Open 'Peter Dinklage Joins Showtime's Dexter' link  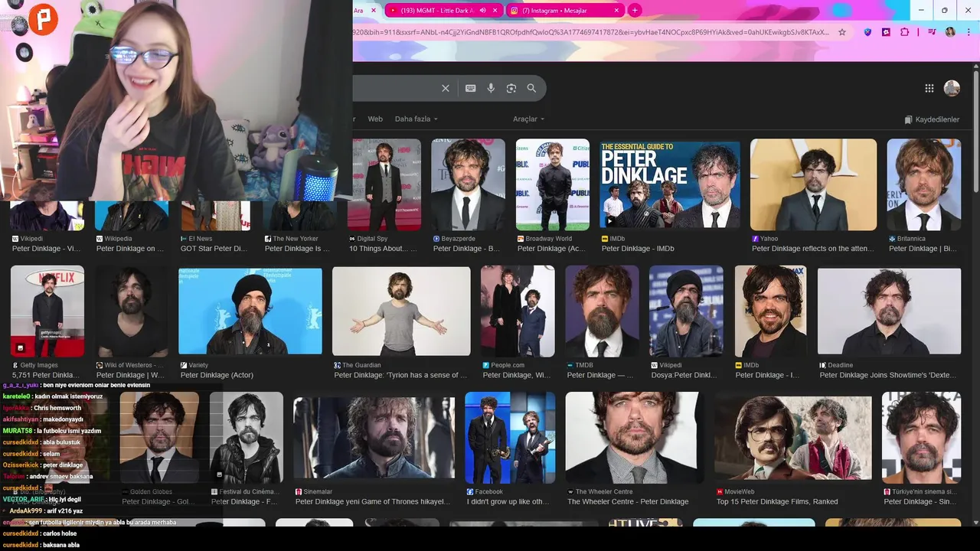890,375
